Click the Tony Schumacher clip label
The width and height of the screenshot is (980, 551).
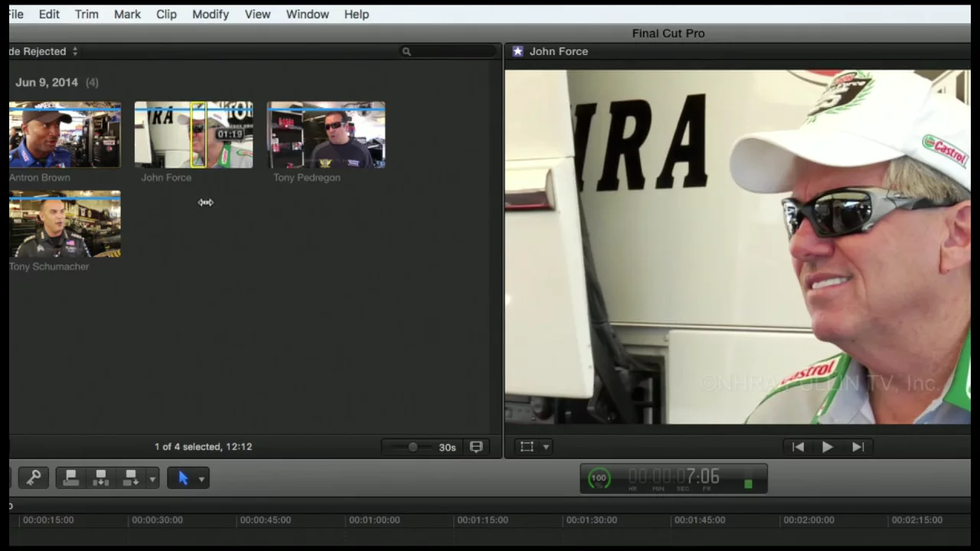point(49,266)
